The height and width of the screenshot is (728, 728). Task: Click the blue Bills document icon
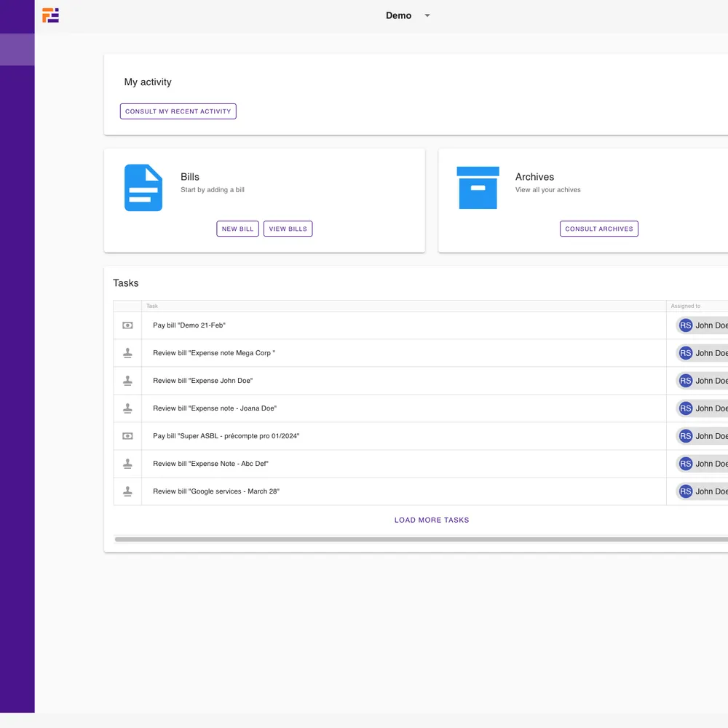tap(143, 187)
